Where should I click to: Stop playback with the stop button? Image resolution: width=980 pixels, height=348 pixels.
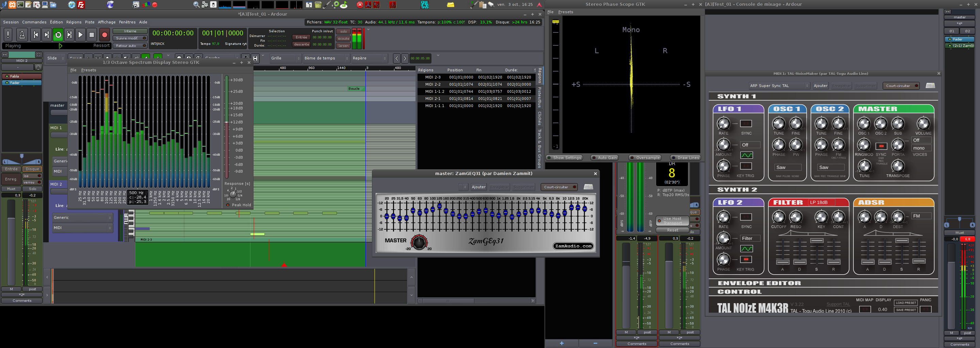(x=92, y=35)
